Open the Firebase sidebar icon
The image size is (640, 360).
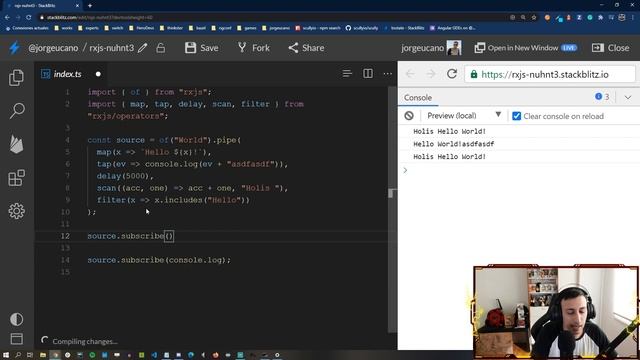coord(16,144)
